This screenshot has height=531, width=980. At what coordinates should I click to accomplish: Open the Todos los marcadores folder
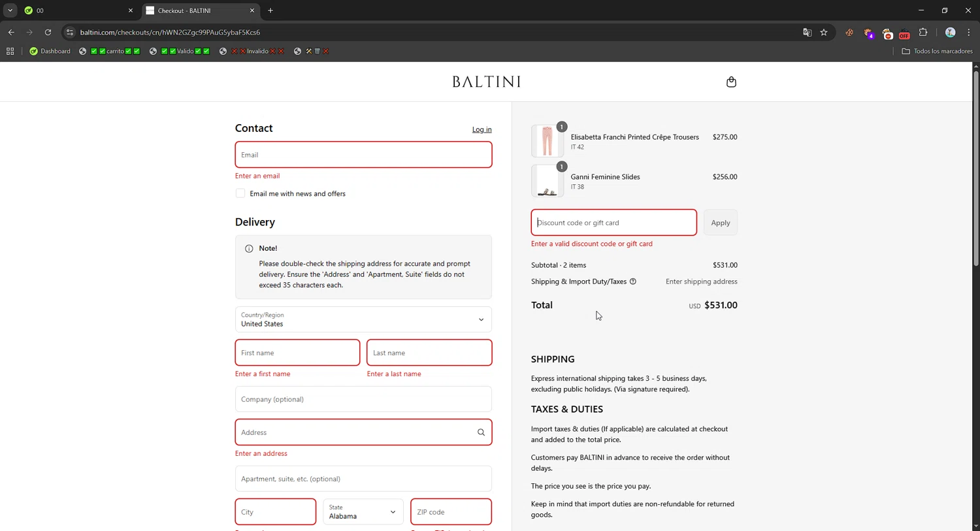937,51
